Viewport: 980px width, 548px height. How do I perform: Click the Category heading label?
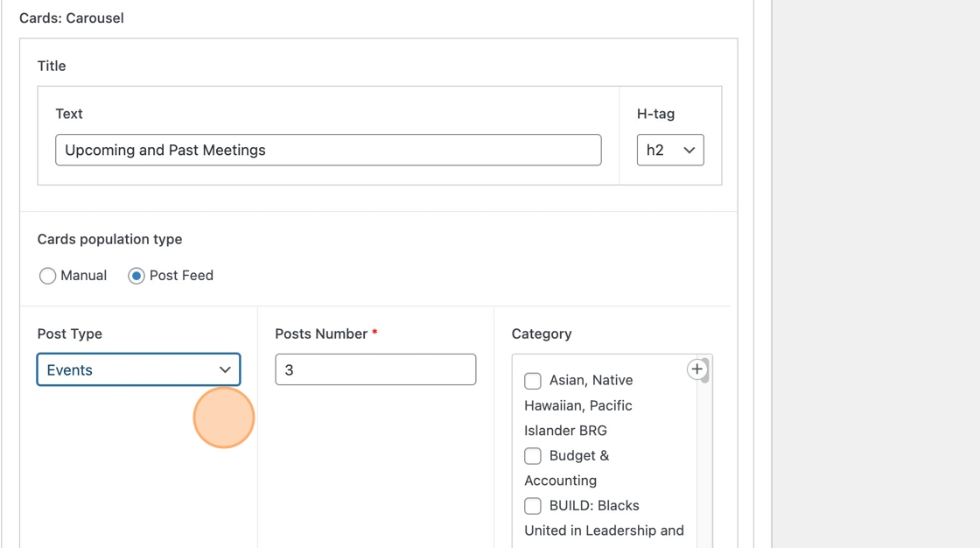click(542, 334)
